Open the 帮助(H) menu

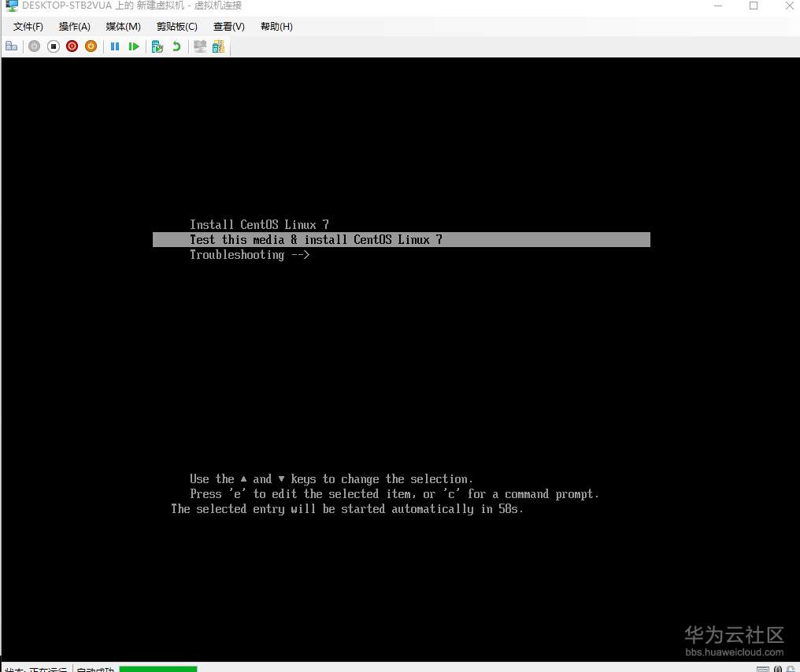[x=276, y=27]
